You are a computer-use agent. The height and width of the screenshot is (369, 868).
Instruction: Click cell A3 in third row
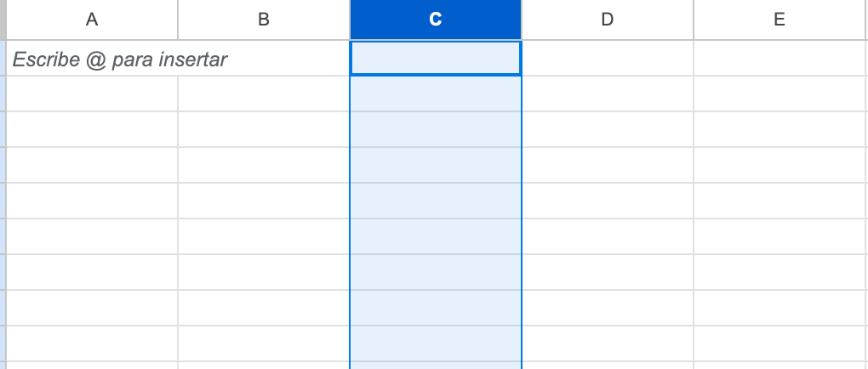click(92, 129)
